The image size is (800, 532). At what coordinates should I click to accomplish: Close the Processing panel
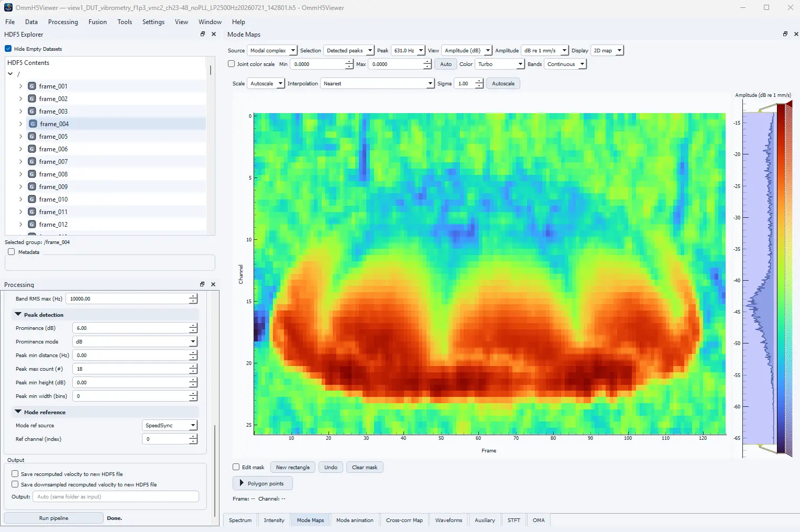pos(213,284)
